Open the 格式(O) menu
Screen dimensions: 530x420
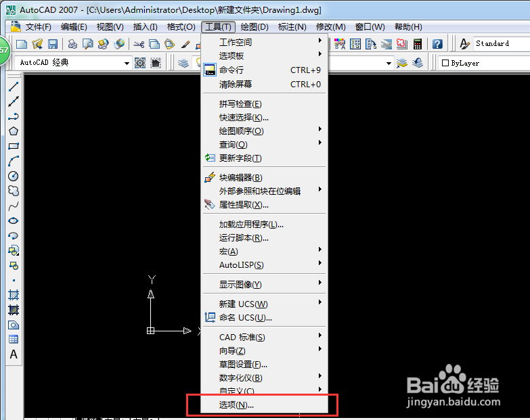181,26
